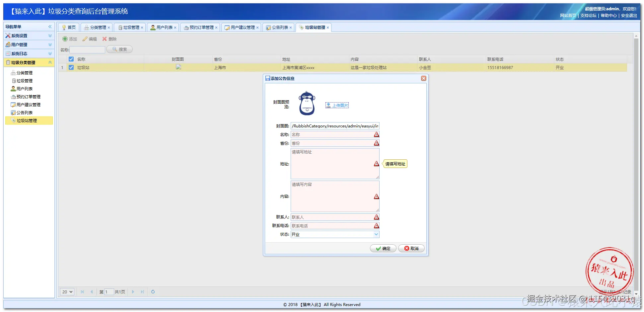Expand the 用户管理 menu section
The width and height of the screenshot is (644, 312).
click(x=50, y=44)
